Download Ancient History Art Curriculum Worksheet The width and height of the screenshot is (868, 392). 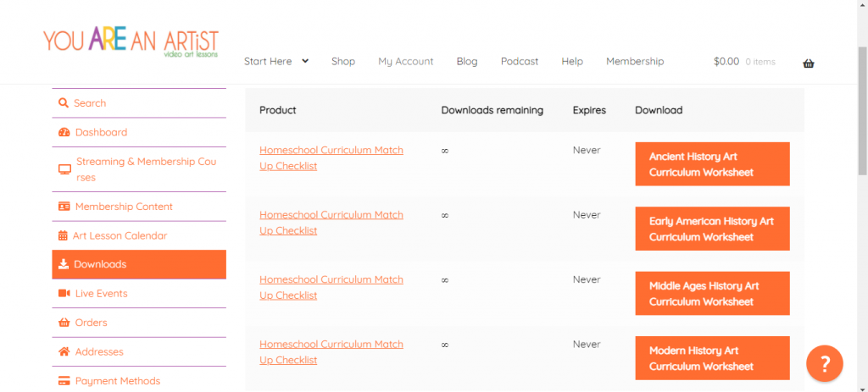[x=712, y=164]
